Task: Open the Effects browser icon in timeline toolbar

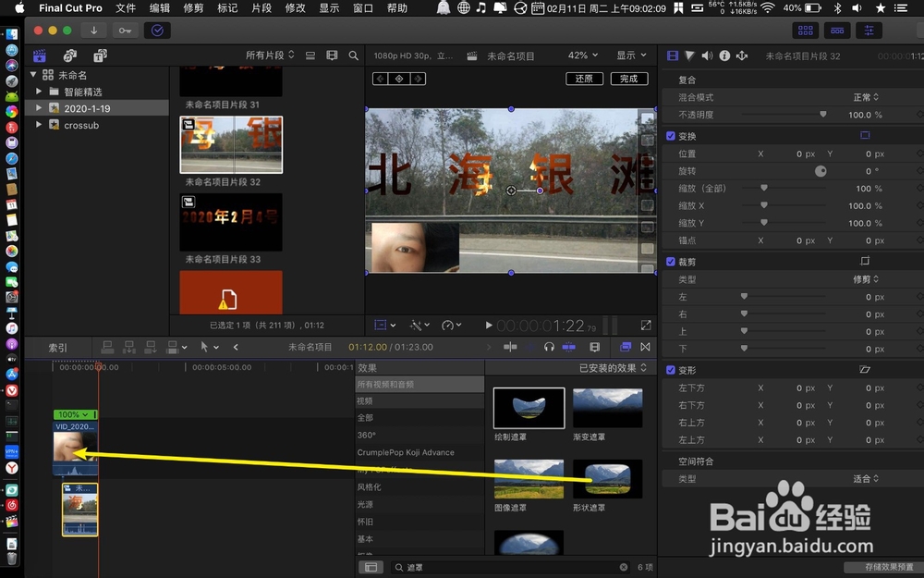Action: (626, 347)
